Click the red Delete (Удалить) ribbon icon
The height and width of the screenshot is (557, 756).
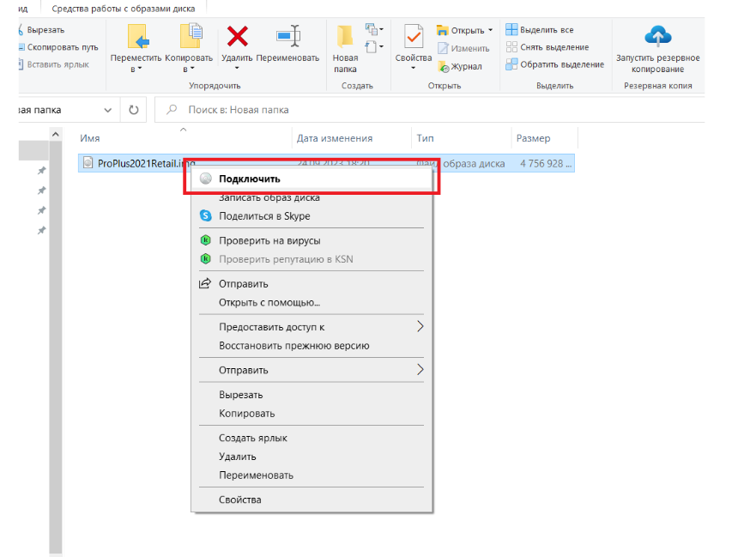pos(238,37)
